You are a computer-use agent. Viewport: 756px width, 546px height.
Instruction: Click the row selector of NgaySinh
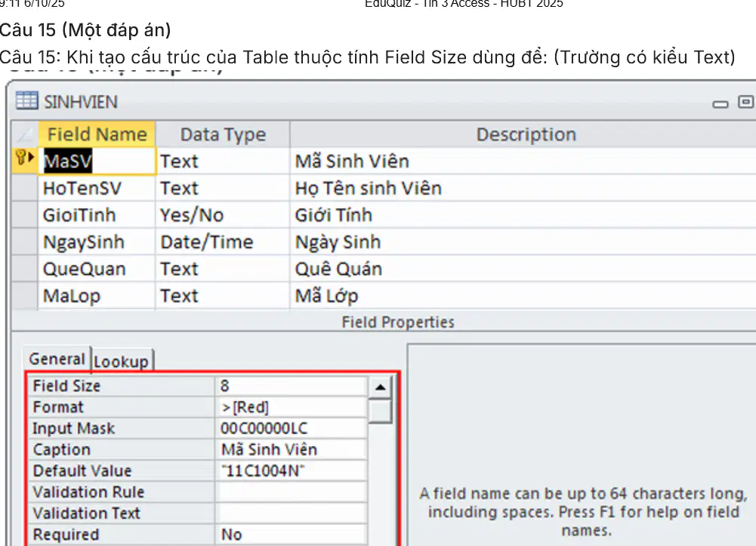[25, 242]
